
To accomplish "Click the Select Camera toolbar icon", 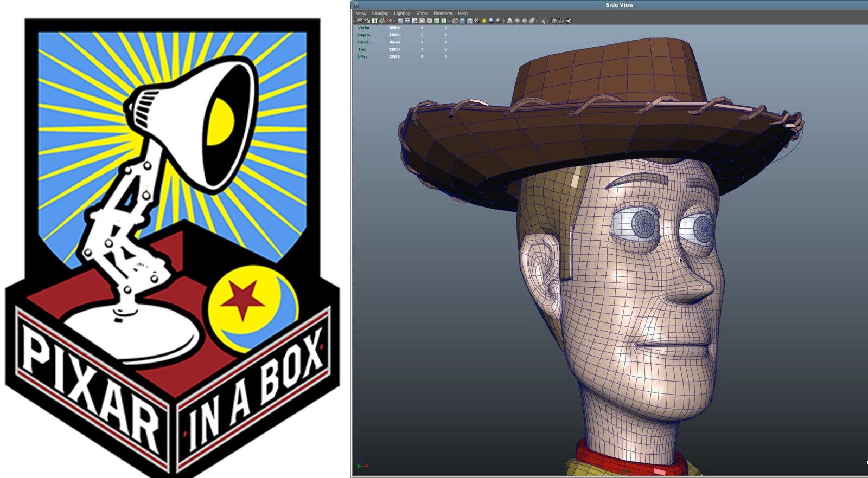I will click(360, 21).
